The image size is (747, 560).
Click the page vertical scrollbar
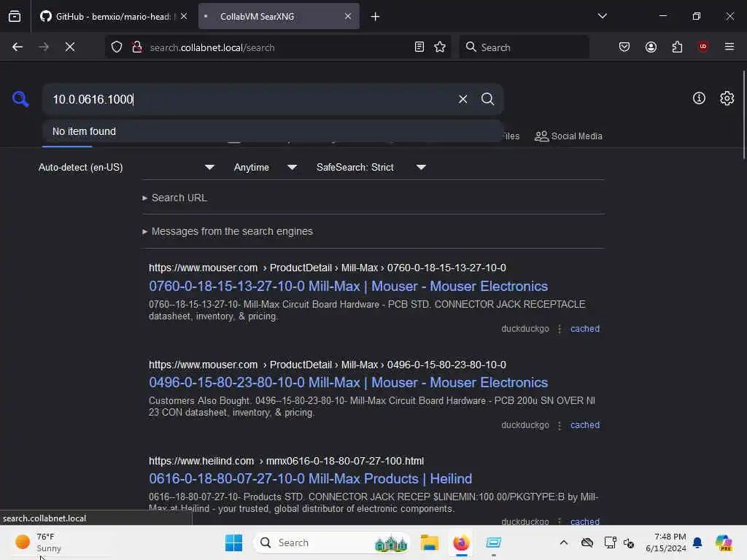(x=743, y=114)
